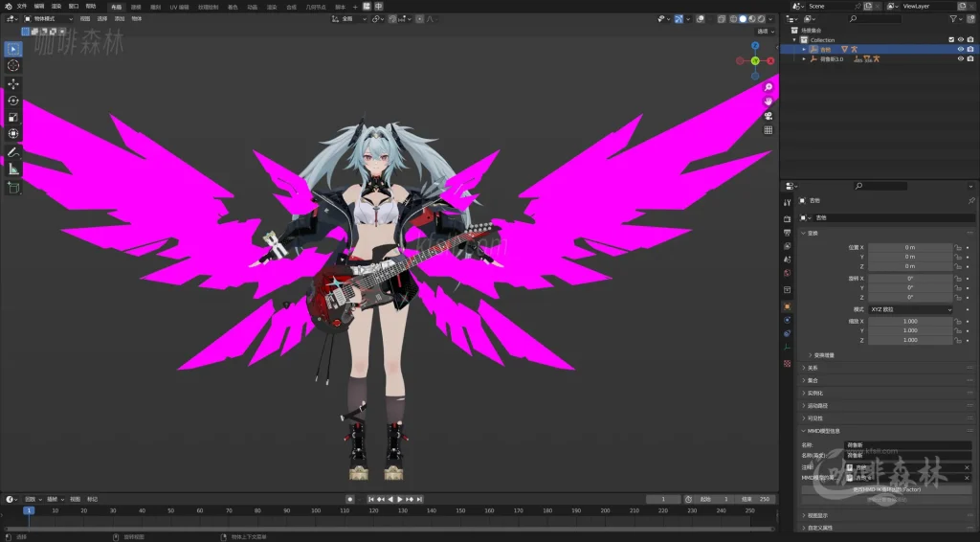The height and width of the screenshot is (542, 980).
Task: Expand the 吉他 item in outliner
Action: (x=804, y=50)
